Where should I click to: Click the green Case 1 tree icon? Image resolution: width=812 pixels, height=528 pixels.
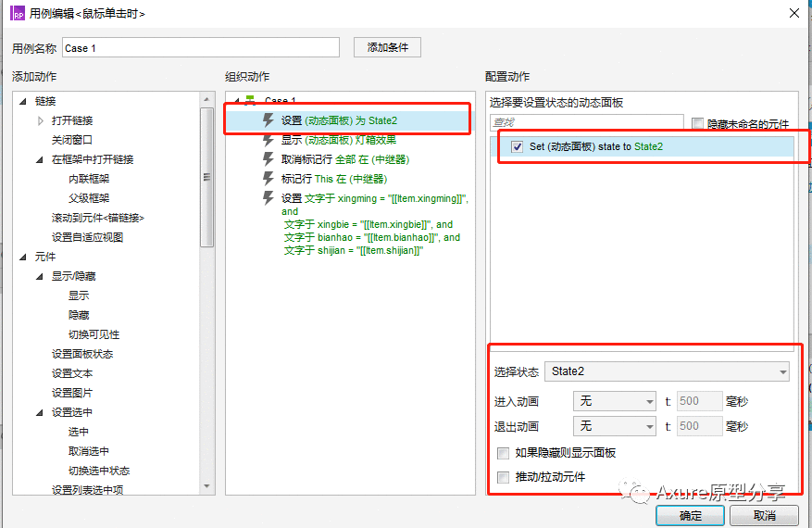coord(251,99)
